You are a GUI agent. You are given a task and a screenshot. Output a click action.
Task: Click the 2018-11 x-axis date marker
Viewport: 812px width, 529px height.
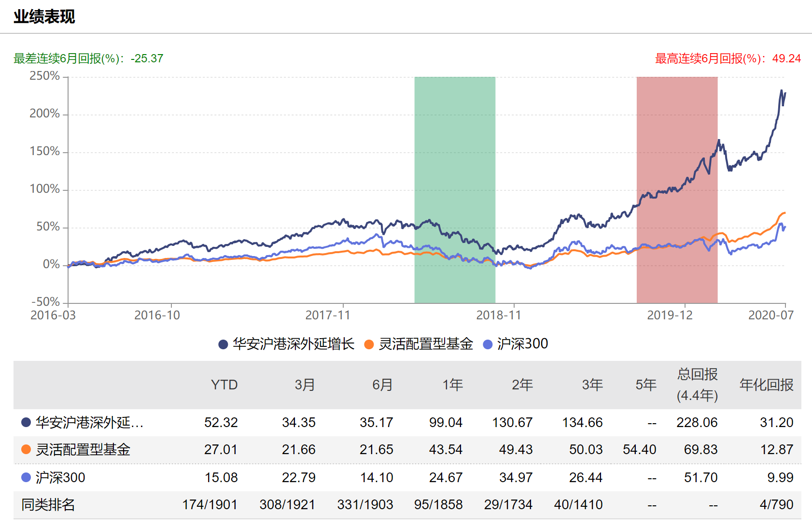click(x=499, y=315)
